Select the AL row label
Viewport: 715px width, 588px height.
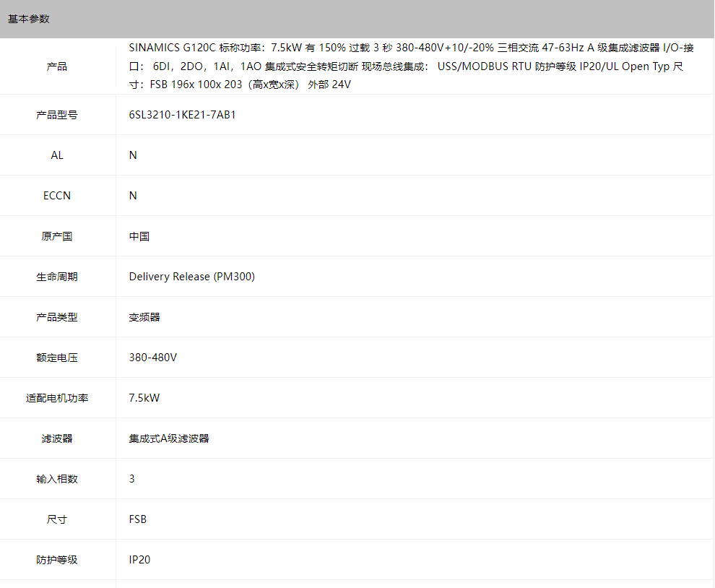[57, 155]
